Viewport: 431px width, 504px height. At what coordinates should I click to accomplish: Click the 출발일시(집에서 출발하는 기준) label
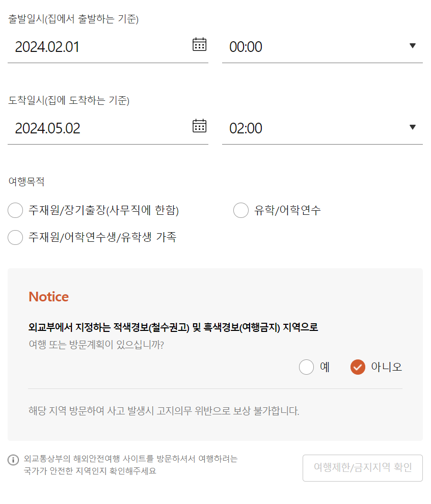tap(73, 19)
